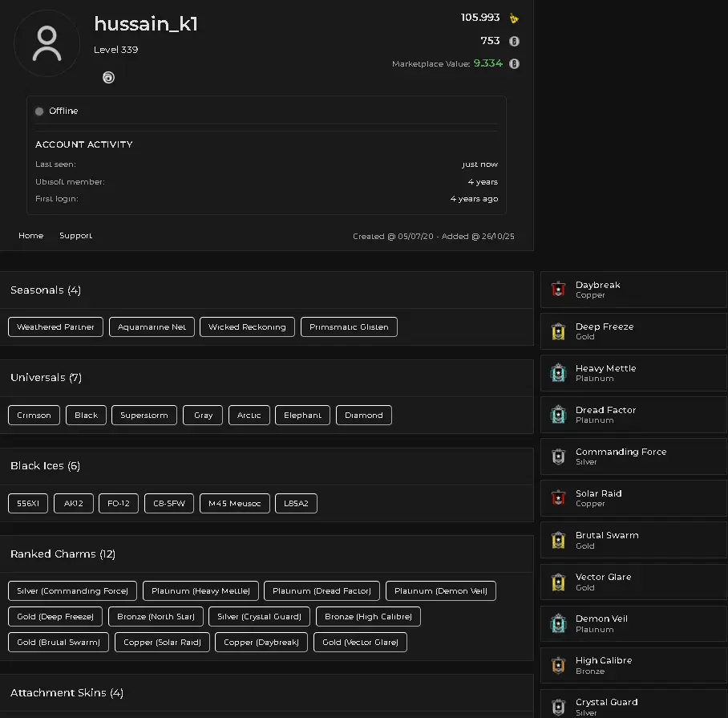
Task: Click the Attachment Skins (4) section header
Action: [67, 692]
